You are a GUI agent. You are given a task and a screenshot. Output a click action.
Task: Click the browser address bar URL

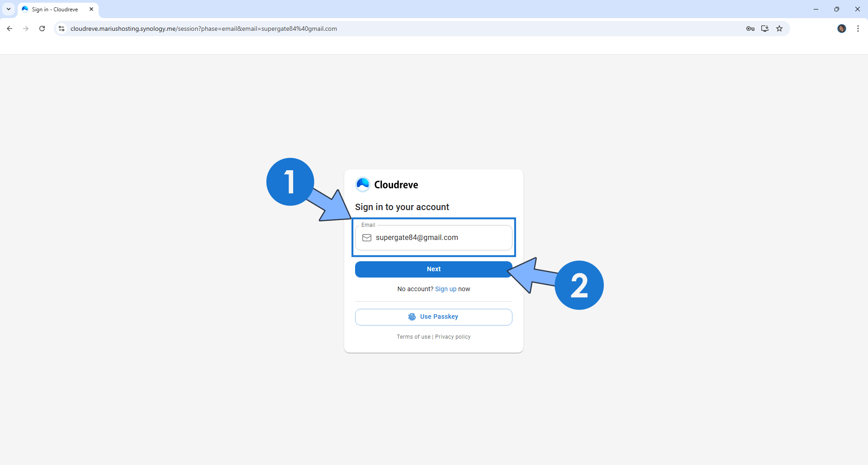(204, 29)
